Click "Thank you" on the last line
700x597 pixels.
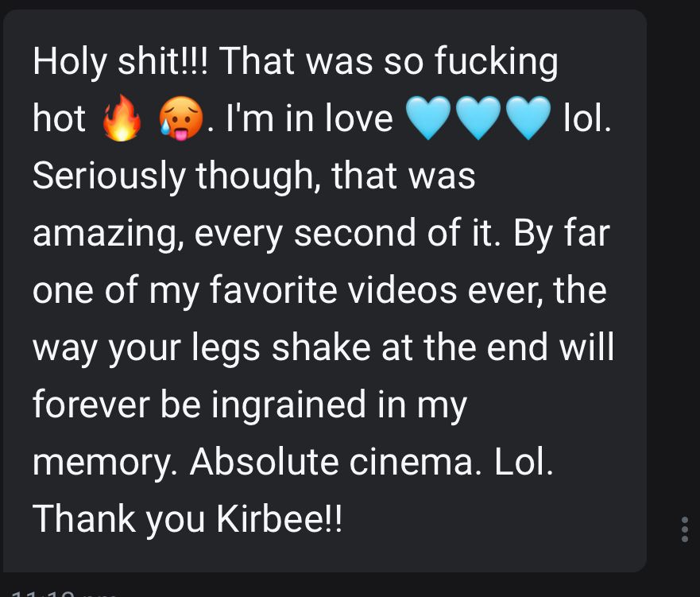(118, 518)
